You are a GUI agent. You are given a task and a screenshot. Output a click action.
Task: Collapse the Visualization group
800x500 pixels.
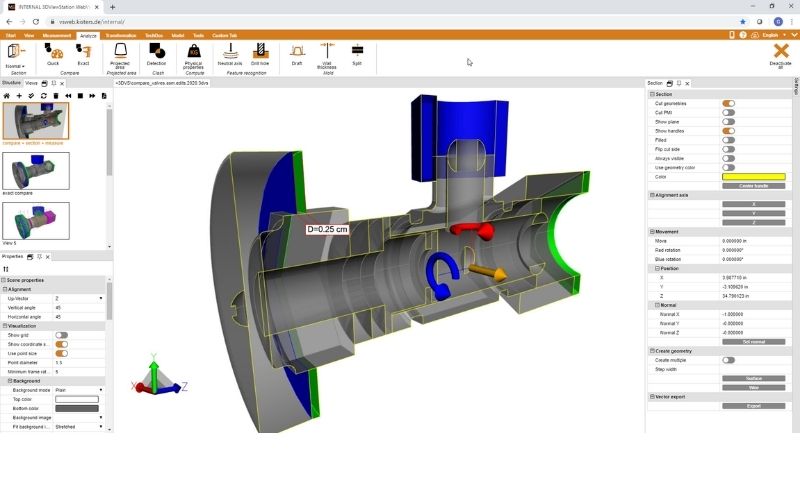coord(5,326)
